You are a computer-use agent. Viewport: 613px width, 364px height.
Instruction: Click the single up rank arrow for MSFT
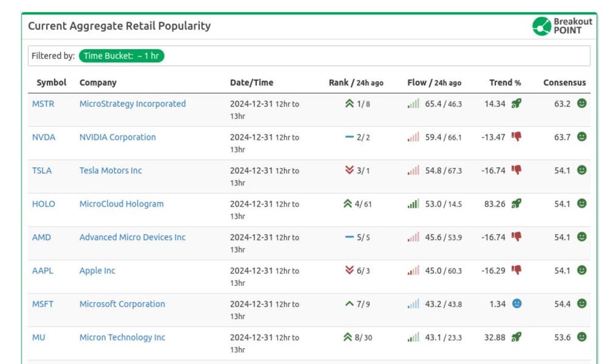click(x=349, y=304)
